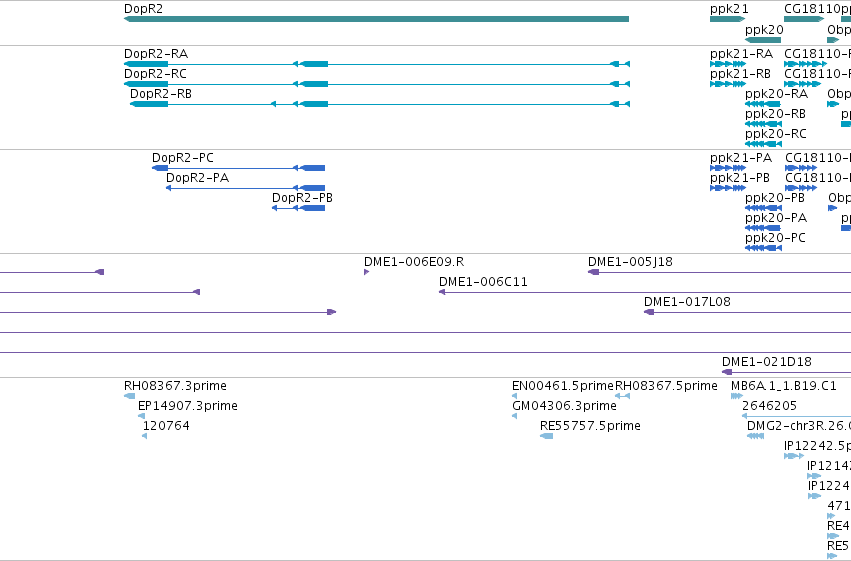Select the ppk21-RA transcript
The height and width of the screenshot is (561, 851).
(728, 64)
